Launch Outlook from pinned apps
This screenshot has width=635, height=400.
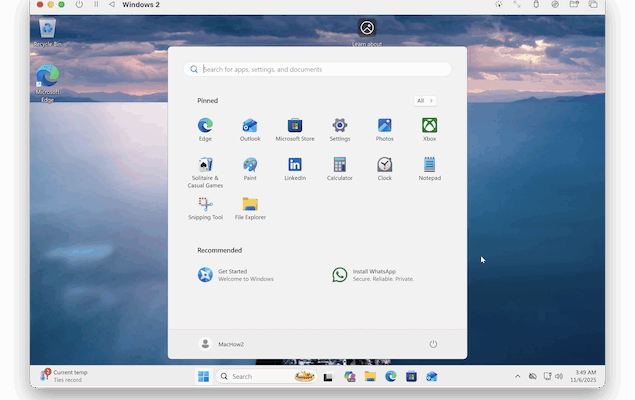(x=250, y=130)
